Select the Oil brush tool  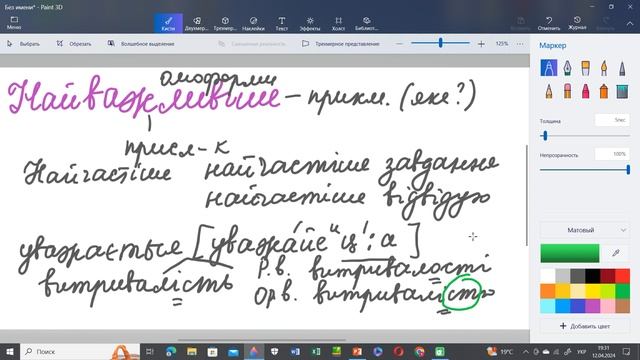(x=585, y=68)
